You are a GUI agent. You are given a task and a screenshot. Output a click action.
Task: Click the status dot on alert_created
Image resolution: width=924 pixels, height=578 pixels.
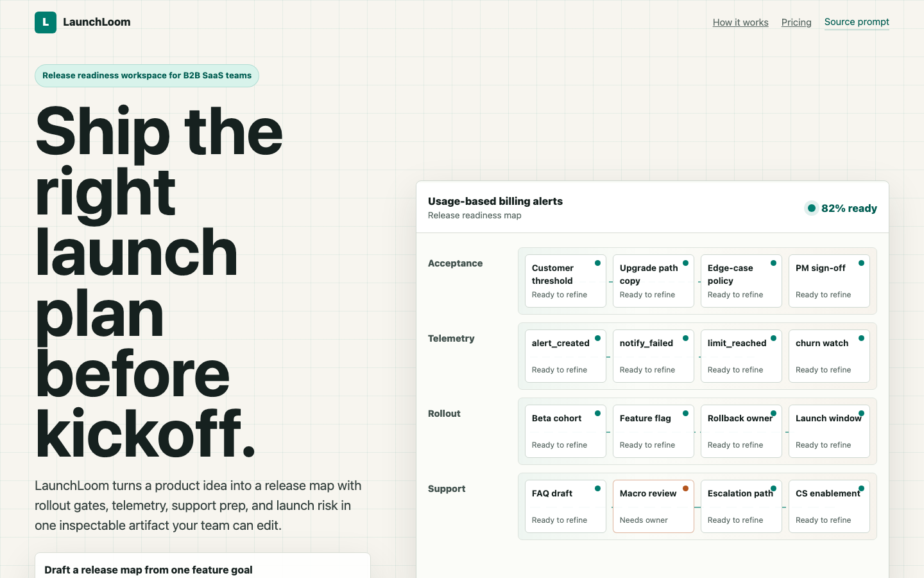(x=597, y=338)
